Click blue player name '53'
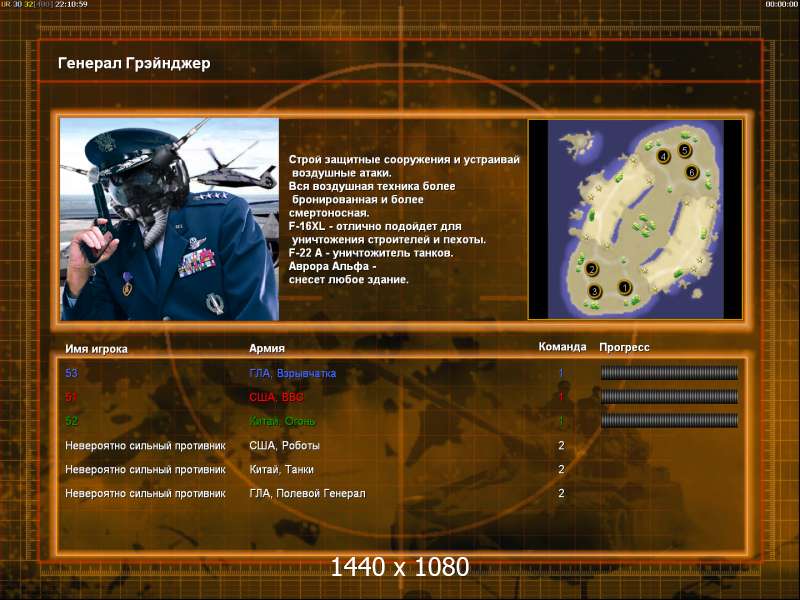 71,373
